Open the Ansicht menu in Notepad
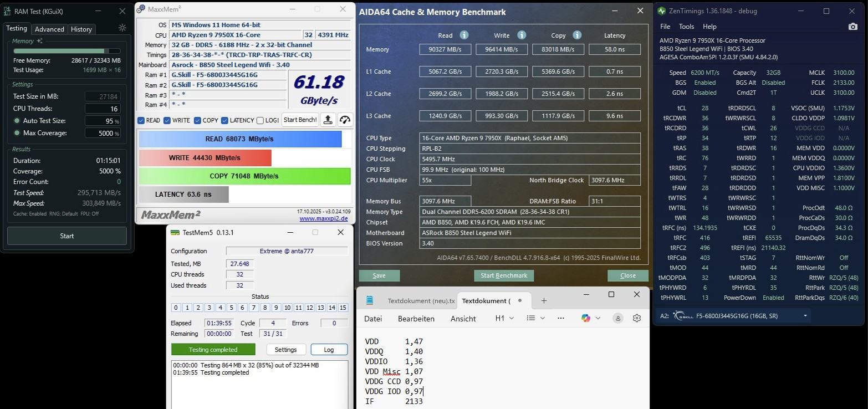The image size is (868, 409). (463, 318)
